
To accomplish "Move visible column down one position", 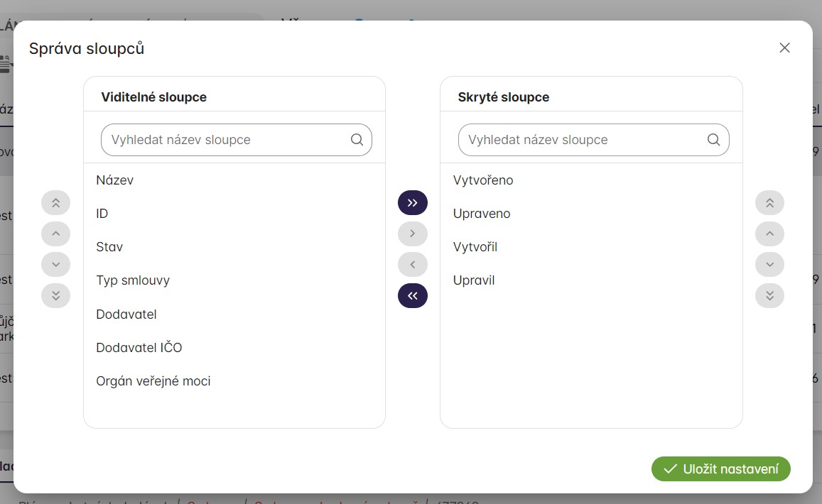I will 56,265.
